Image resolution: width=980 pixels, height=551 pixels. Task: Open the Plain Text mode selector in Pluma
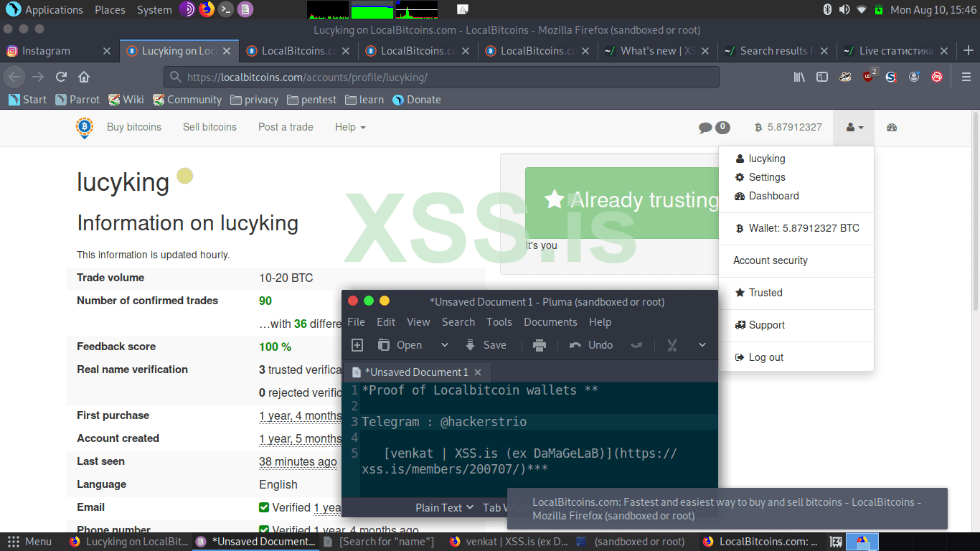(439, 507)
